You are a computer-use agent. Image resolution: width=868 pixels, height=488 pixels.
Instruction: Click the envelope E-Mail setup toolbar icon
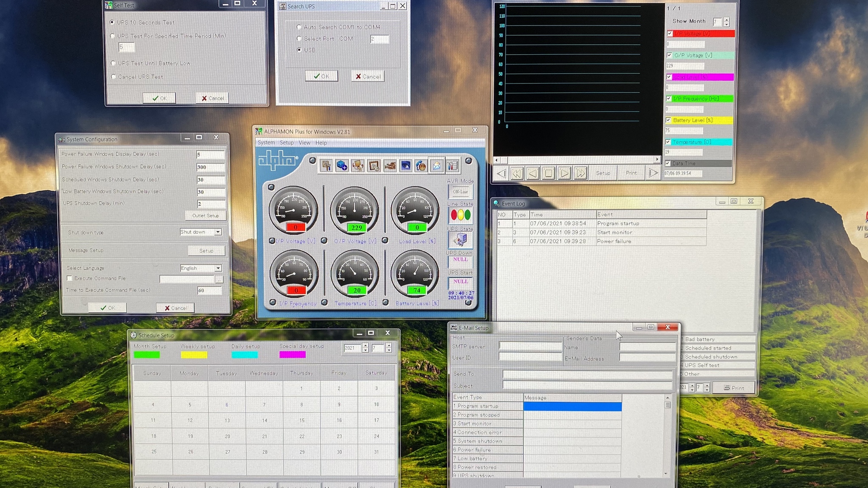click(437, 166)
